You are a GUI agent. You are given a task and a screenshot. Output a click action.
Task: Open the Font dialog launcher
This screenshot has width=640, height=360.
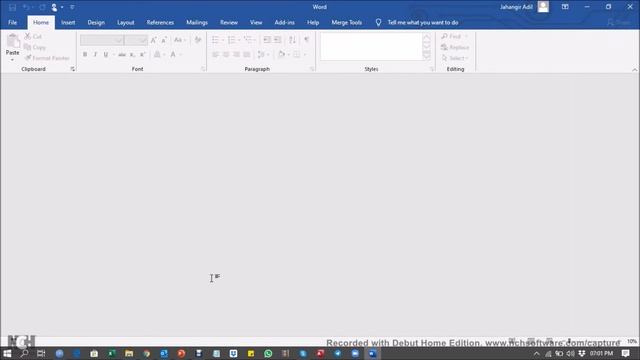click(203, 69)
